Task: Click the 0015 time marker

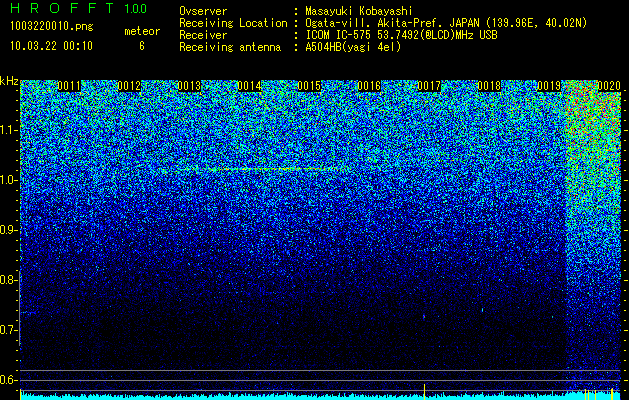Action: [309, 86]
